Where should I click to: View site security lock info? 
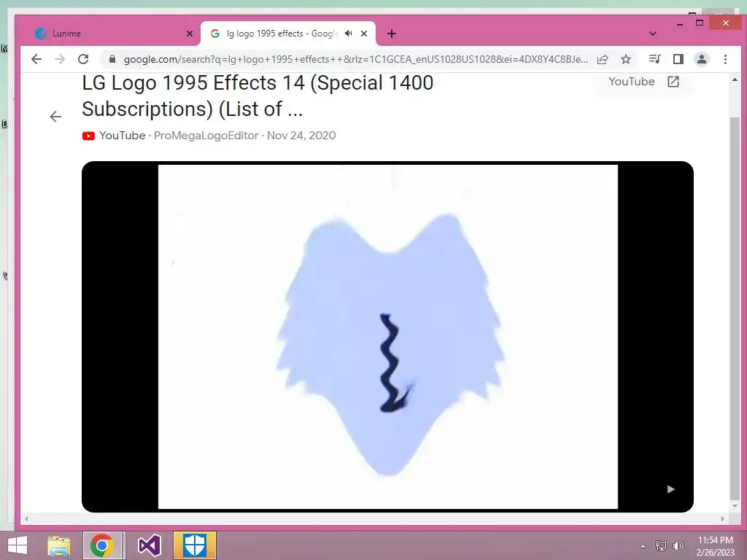[x=112, y=59]
